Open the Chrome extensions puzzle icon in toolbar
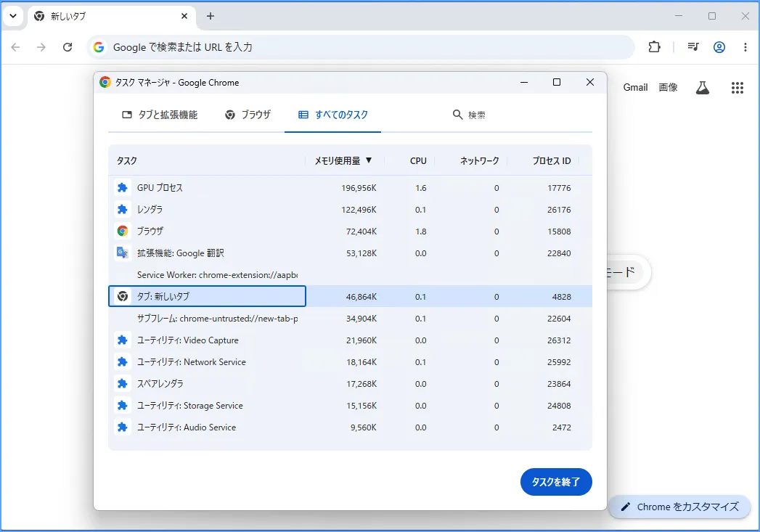Image resolution: width=760 pixels, height=532 pixels. coord(654,47)
